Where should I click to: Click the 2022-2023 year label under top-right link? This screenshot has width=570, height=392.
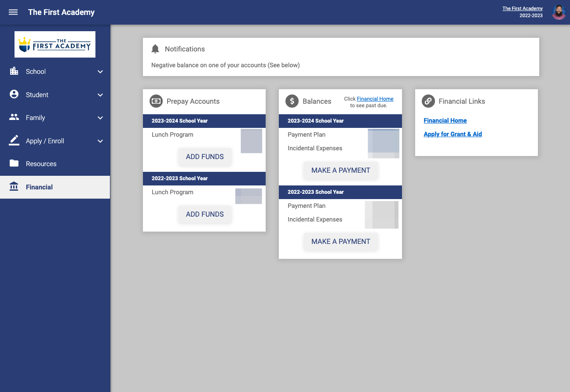pyautogui.click(x=531, y=15)
